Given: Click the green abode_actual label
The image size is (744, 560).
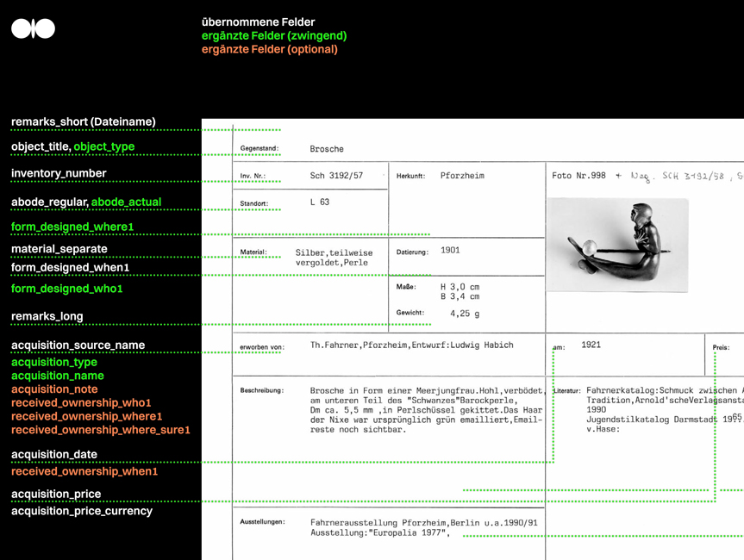Looking at the screenshot, I should [126, 202].
